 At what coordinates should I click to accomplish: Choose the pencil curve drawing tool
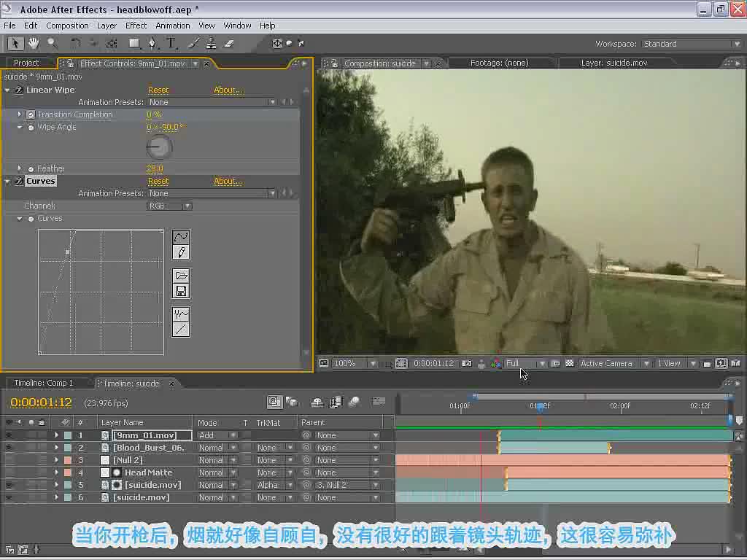[181, 252]
